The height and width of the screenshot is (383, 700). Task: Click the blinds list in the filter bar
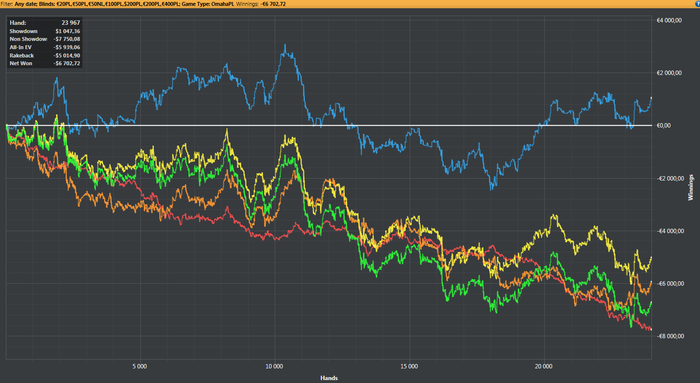click(x=109, y=4)
